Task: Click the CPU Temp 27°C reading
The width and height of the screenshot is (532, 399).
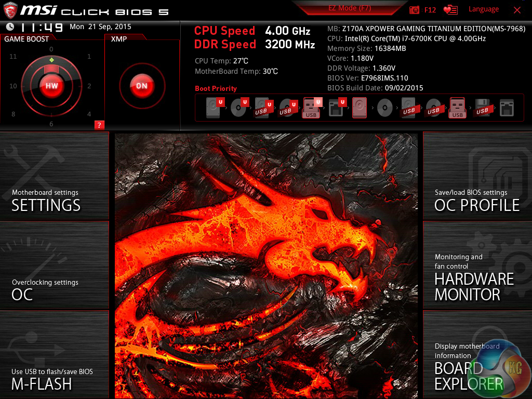Action: pos(221,61)
